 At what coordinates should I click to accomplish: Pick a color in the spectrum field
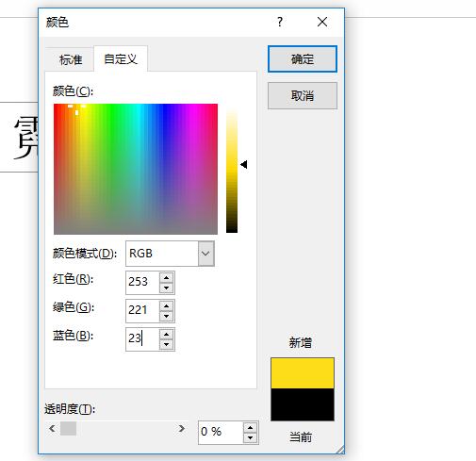[136, 169]
